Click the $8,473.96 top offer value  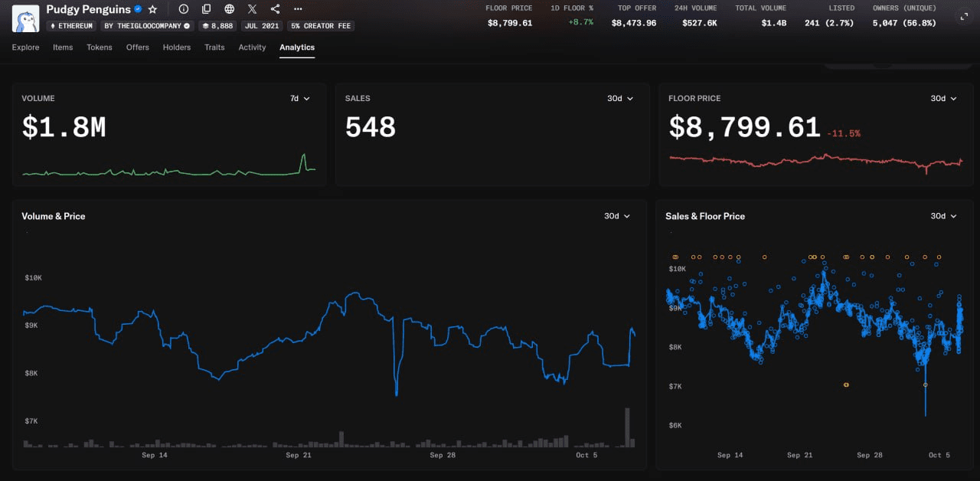(x=634, y=23)
